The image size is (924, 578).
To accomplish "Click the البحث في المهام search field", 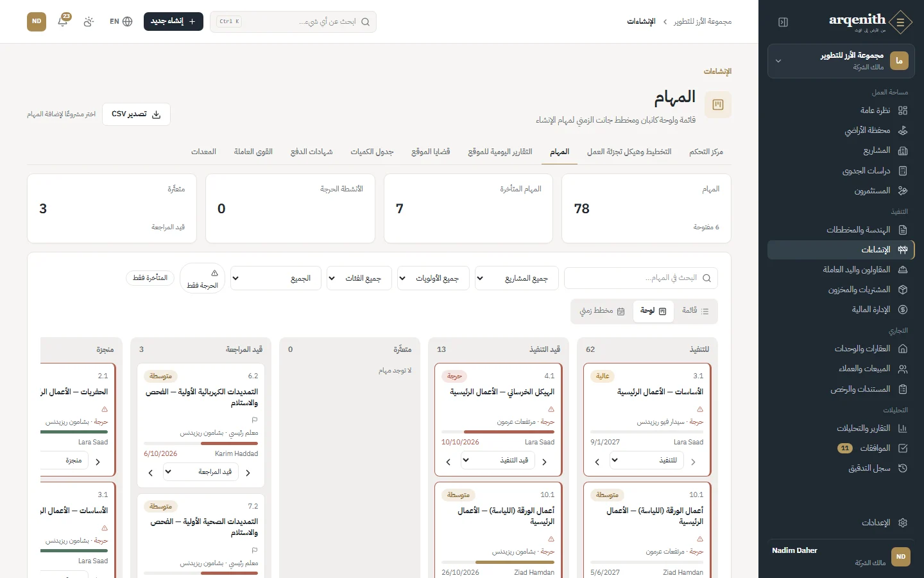I will (641, 278).
